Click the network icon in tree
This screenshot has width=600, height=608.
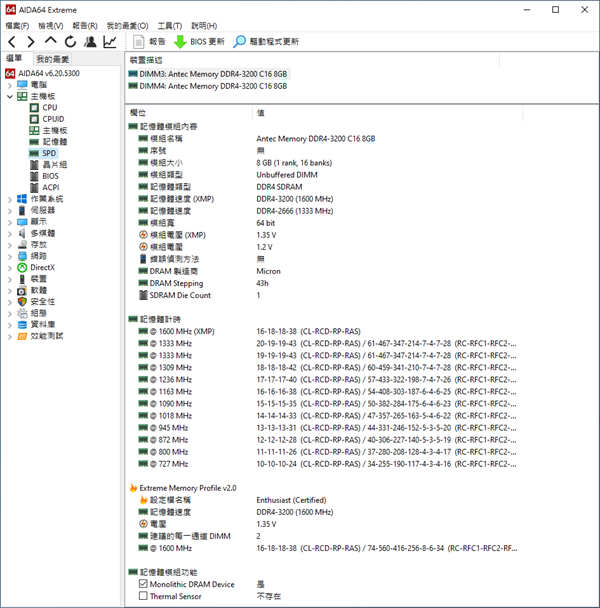coord(22,256)
